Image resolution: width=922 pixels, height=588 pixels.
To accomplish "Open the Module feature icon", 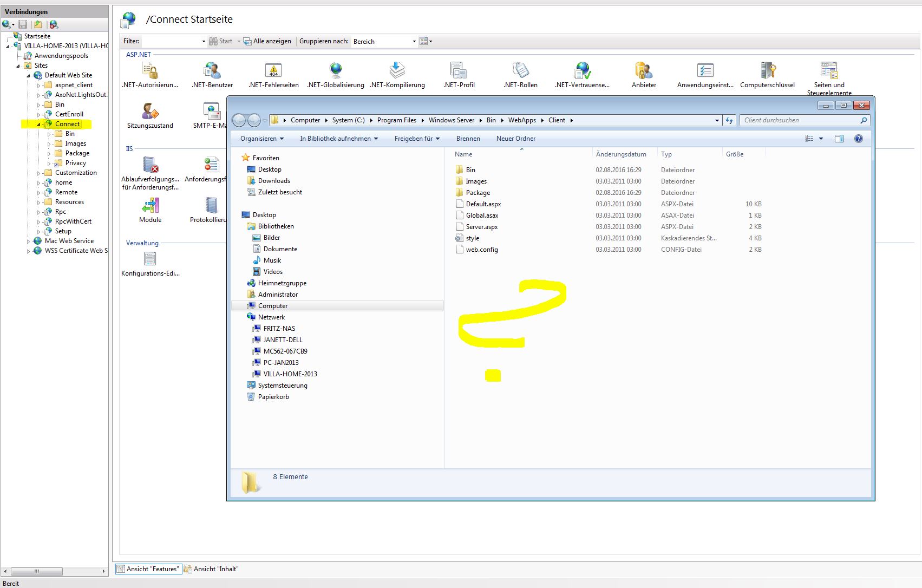I will tap(150, 206).
